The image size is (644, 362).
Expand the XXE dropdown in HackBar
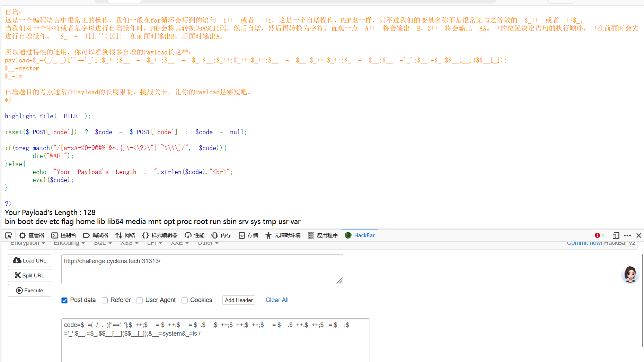(x=179, y=243)
